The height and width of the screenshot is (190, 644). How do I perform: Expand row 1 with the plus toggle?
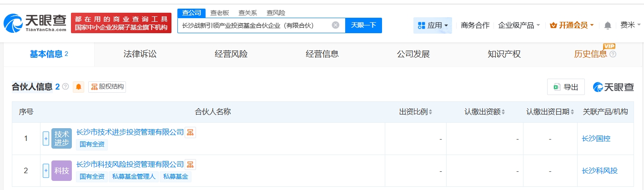[46, 138]
